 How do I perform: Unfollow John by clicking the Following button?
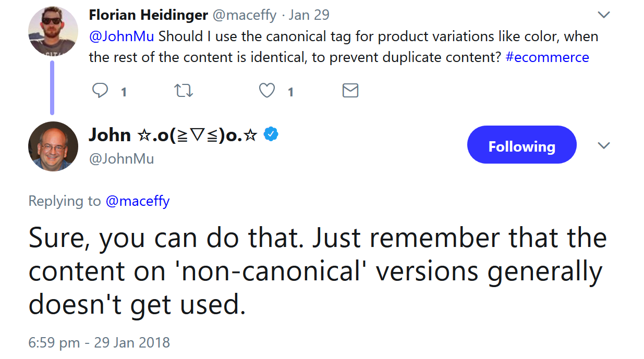(521, 145)
